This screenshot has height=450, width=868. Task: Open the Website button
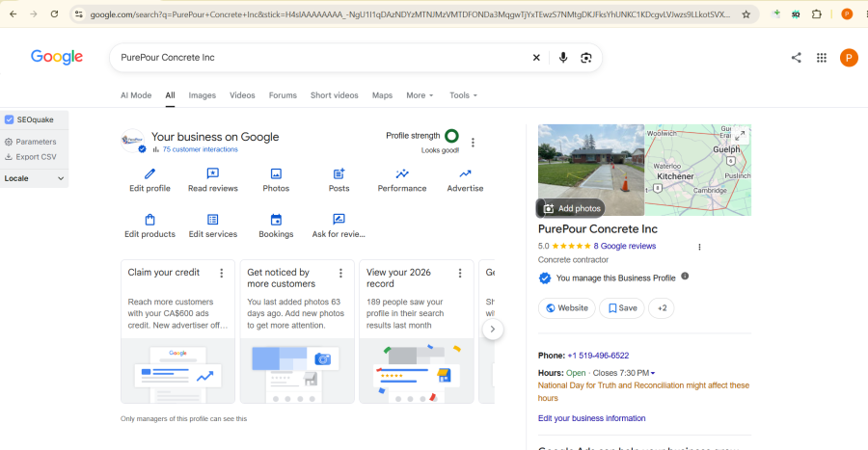pos(567,308)
